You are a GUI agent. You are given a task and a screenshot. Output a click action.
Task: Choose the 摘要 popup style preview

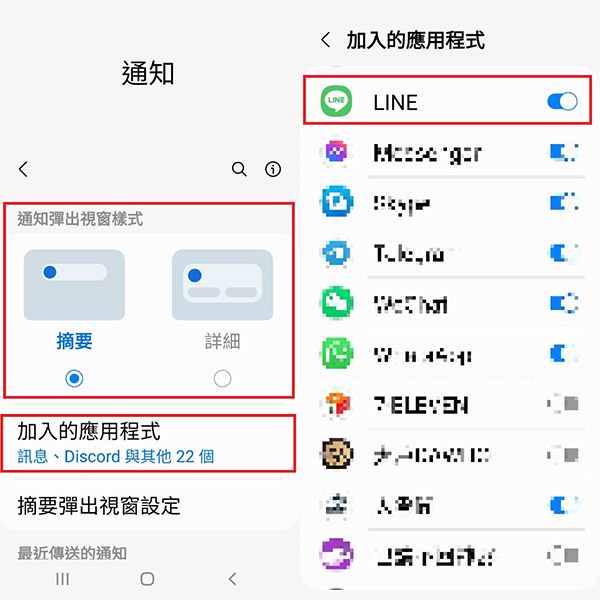tap(74, 285)
